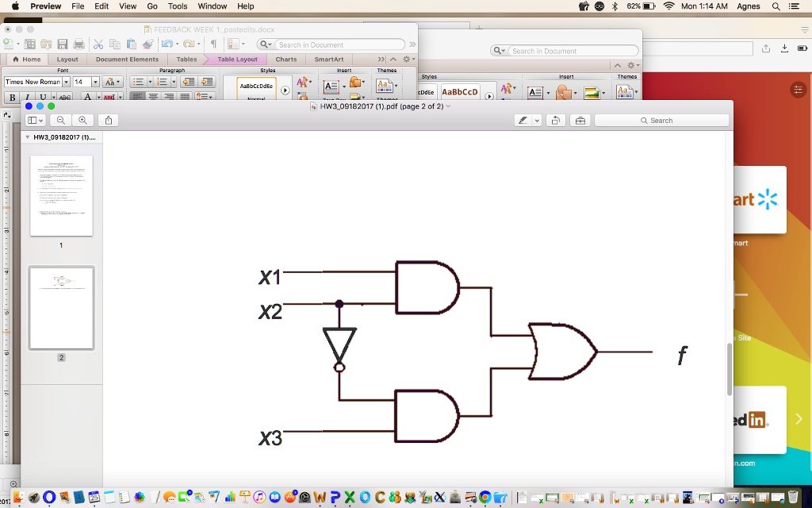Click the next arrow on browser page

(x=798, y=419)
